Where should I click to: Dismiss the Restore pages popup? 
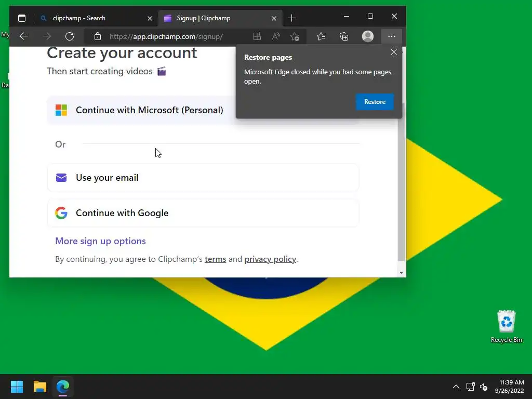pyautogui.click(x=394, y=52)
